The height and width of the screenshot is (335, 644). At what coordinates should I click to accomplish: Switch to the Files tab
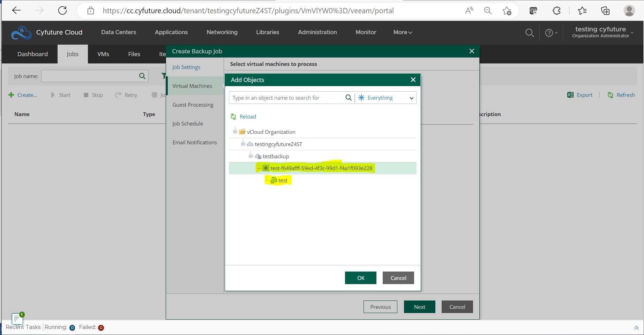(x=134, y=54)
